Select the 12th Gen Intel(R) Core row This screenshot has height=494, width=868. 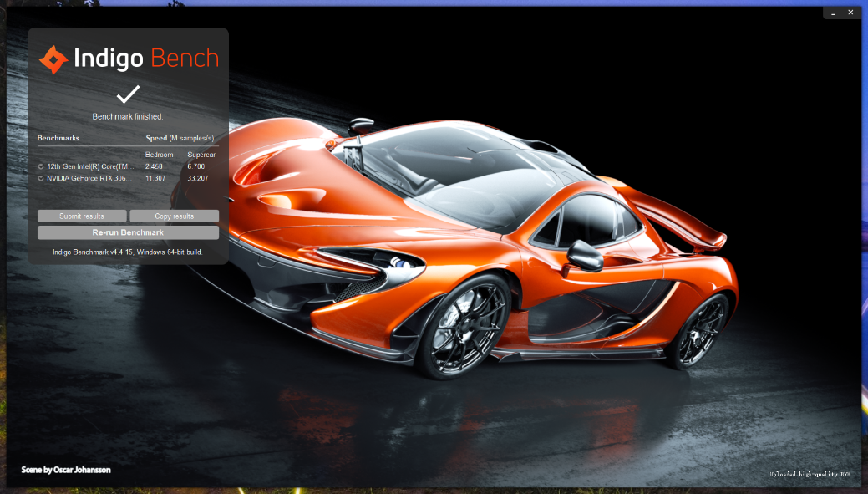click(x=128, y=166)
